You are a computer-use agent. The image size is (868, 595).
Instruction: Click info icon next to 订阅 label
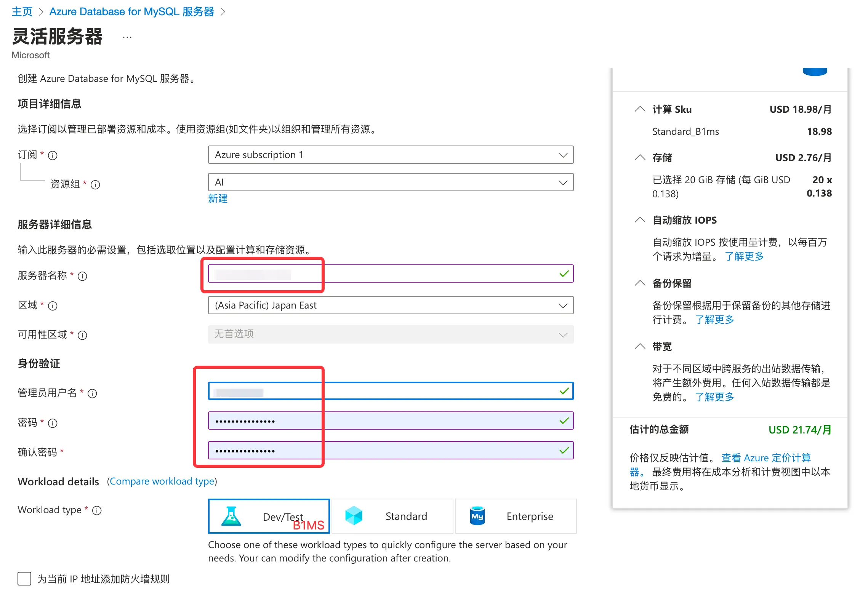(53, 155)
